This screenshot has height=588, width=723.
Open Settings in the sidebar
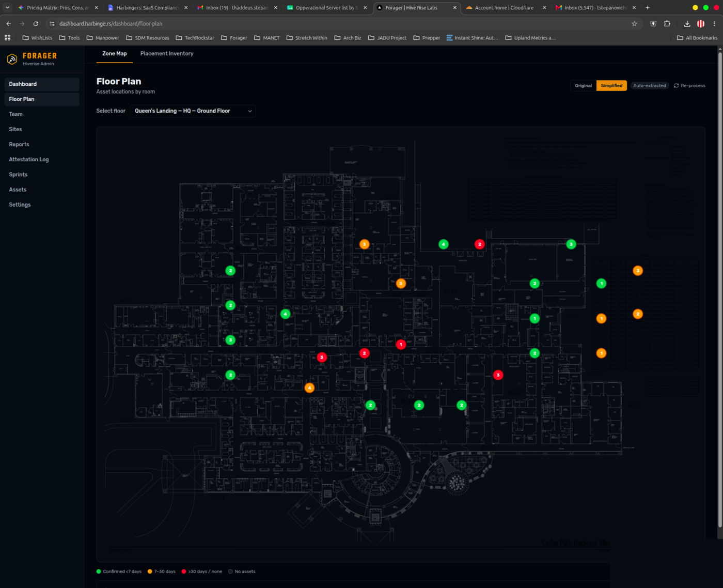[42, 205]
